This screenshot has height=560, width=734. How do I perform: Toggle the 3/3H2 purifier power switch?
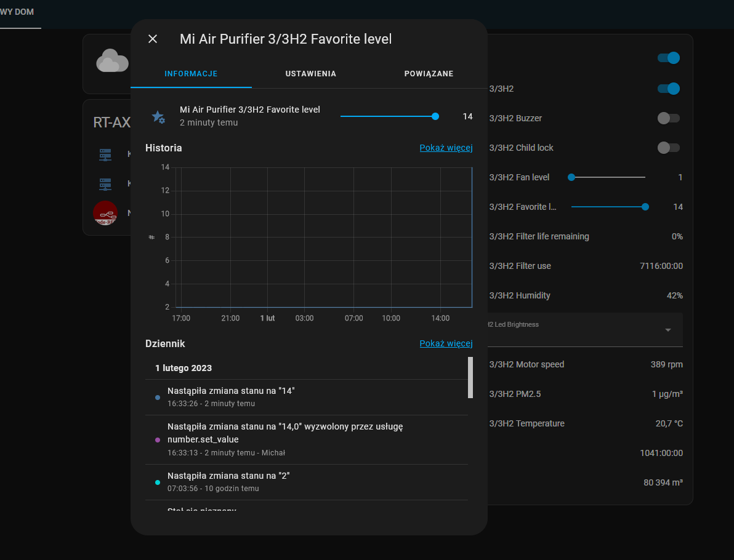668,89
